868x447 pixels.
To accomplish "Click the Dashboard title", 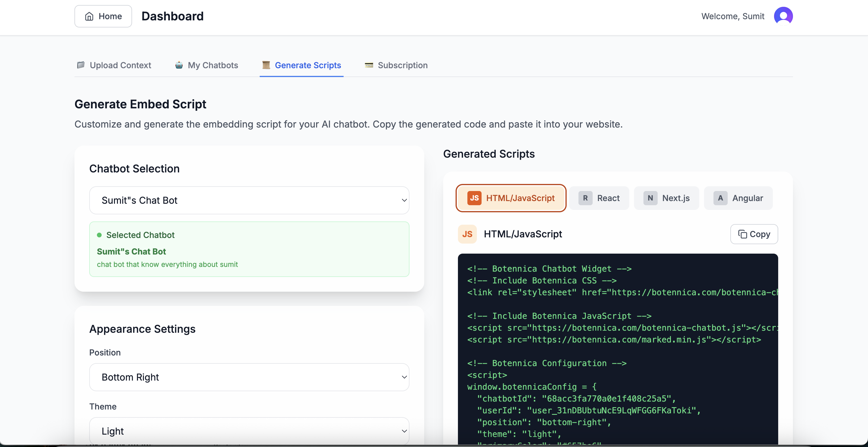I will [x=173, y=16].
